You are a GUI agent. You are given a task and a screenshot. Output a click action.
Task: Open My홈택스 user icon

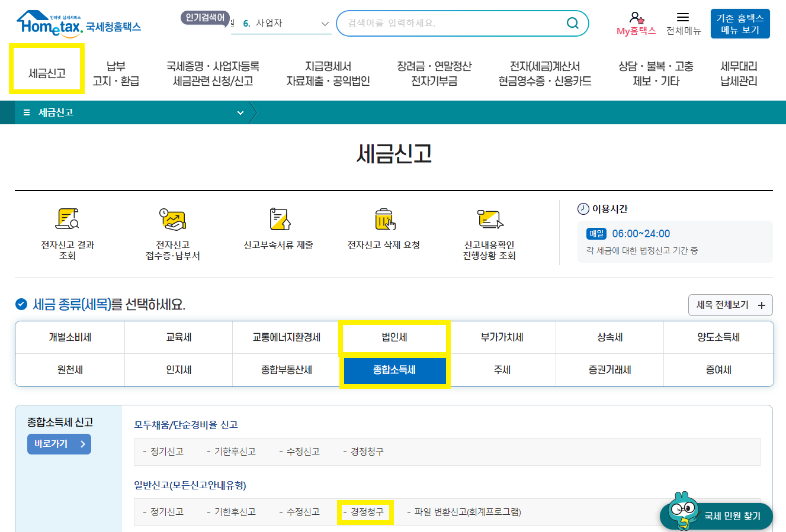(637, 18)
